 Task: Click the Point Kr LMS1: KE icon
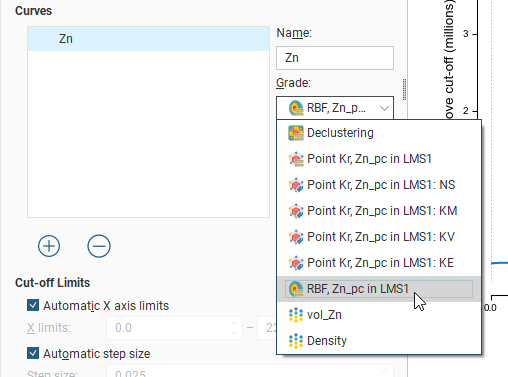click(x=296, y=263)
